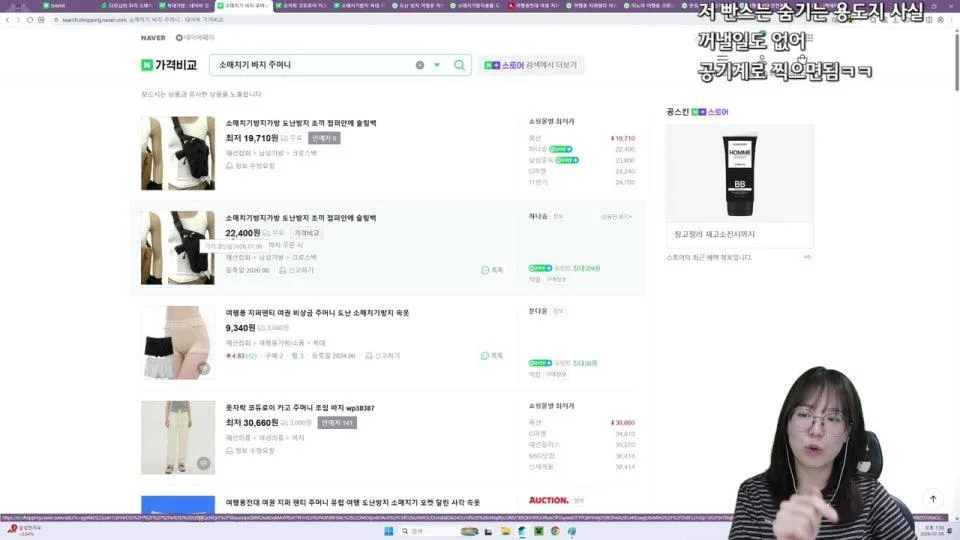
Task: Click the 하나숍 seller name
Action: pos(538,216)
